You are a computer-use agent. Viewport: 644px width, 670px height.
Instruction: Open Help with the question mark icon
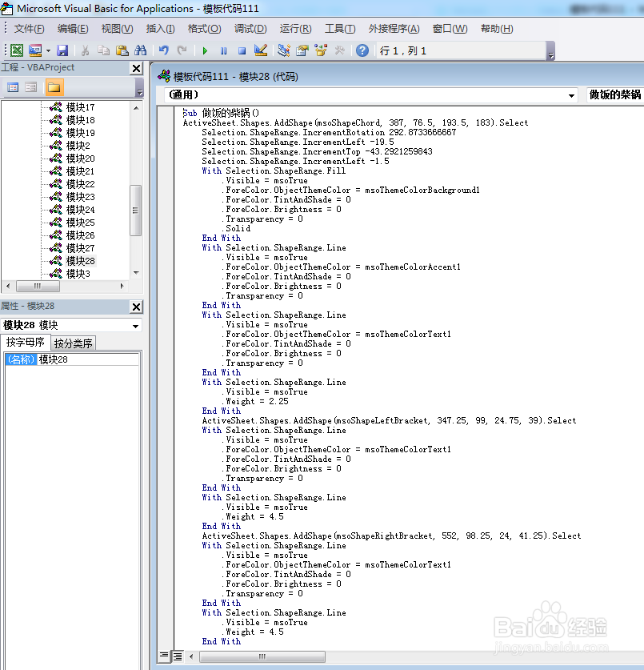(x=362, y=50)
